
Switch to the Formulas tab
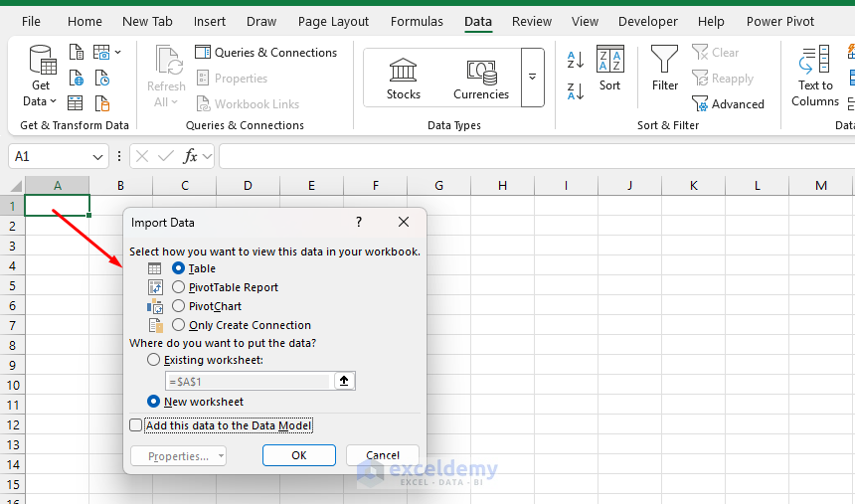point(417,21)
